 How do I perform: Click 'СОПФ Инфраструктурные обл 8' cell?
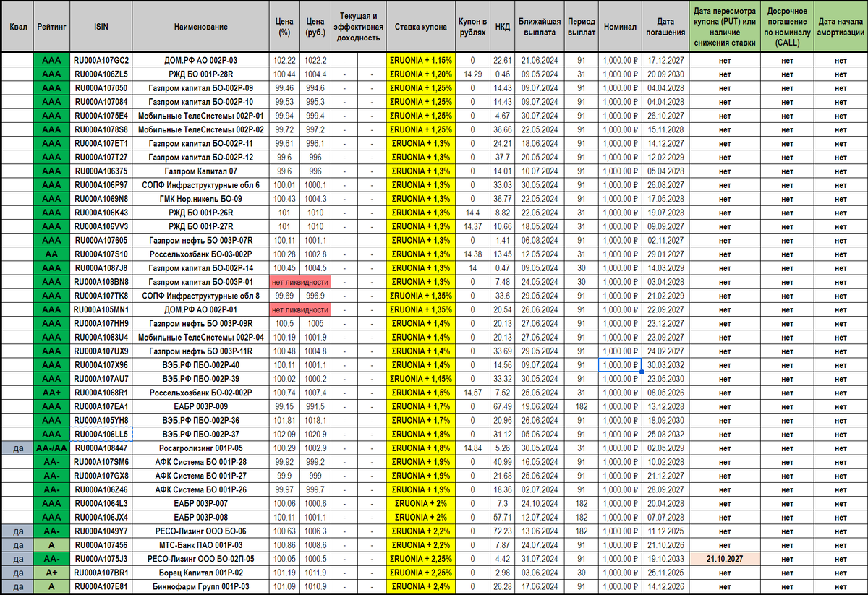201,296
